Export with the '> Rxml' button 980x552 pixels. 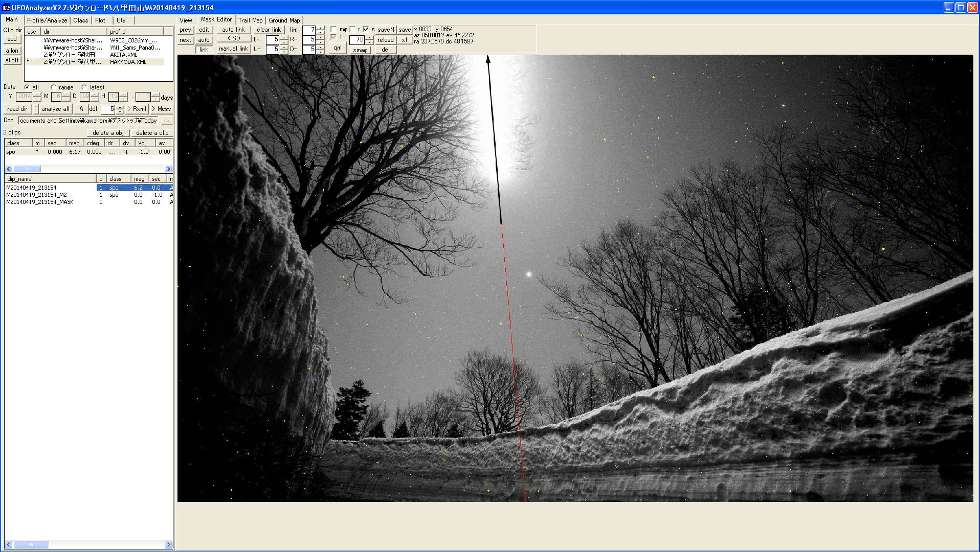(137, 109)
